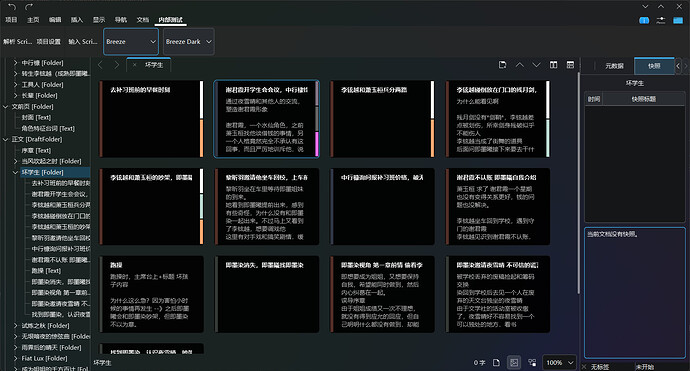
Task: Click the document export icon in editor header
Action: click(503, 65)
